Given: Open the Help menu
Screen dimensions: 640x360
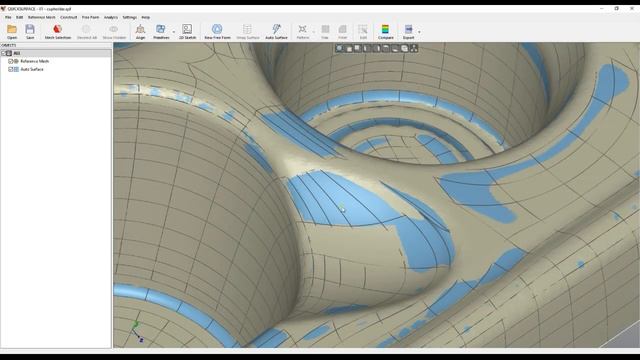Looking at the screenshot, I should (x=146, y=18).
